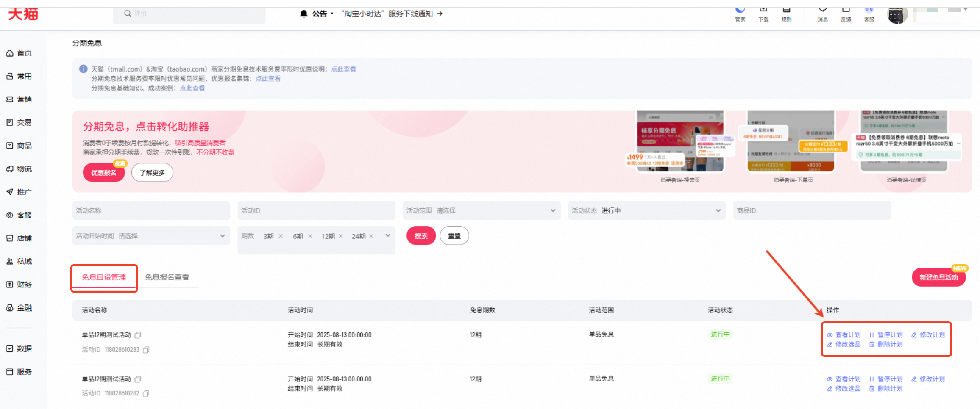The width and height of the screenshot is (980, 409).
Task: Remove the 24期 tag from 期数 filter
Action: [x=371, y=236]
